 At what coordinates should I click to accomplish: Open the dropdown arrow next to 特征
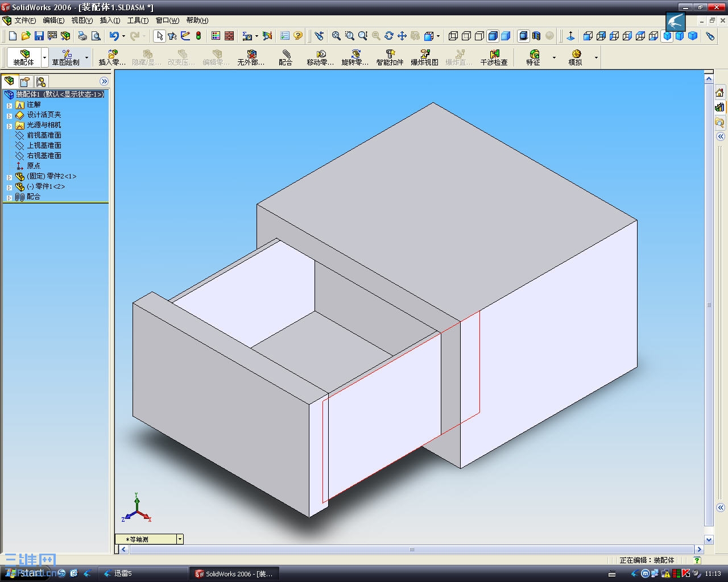pos(554,57)
